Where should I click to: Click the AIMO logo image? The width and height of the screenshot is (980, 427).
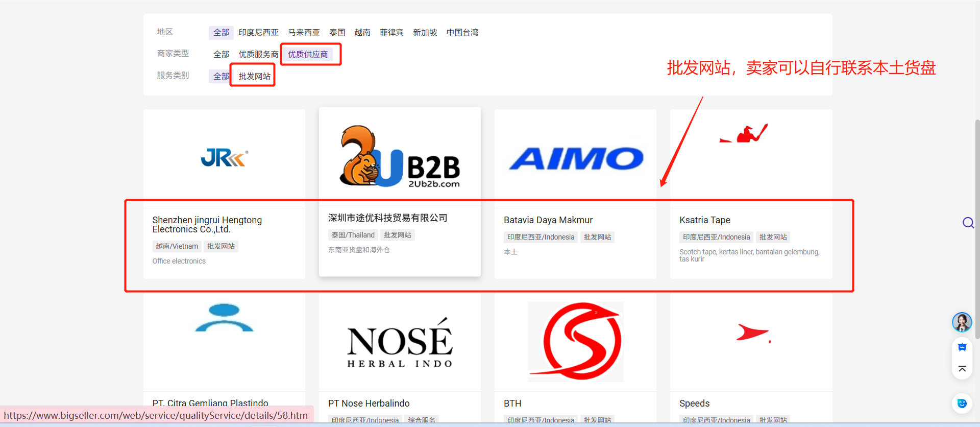coord(575,158)
